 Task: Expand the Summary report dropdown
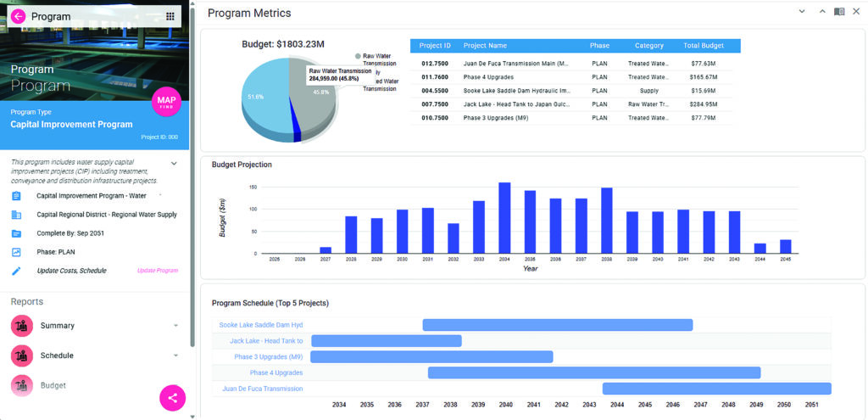tap(175, 325)
